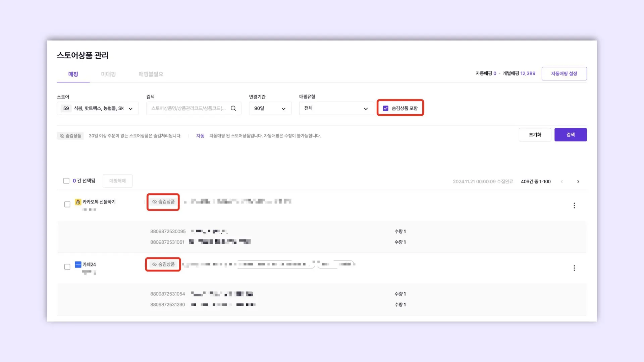Click the 숨김상품 badge on the 카페24 row
Viewport: 644px width, 362px height.
coord(163,264)
